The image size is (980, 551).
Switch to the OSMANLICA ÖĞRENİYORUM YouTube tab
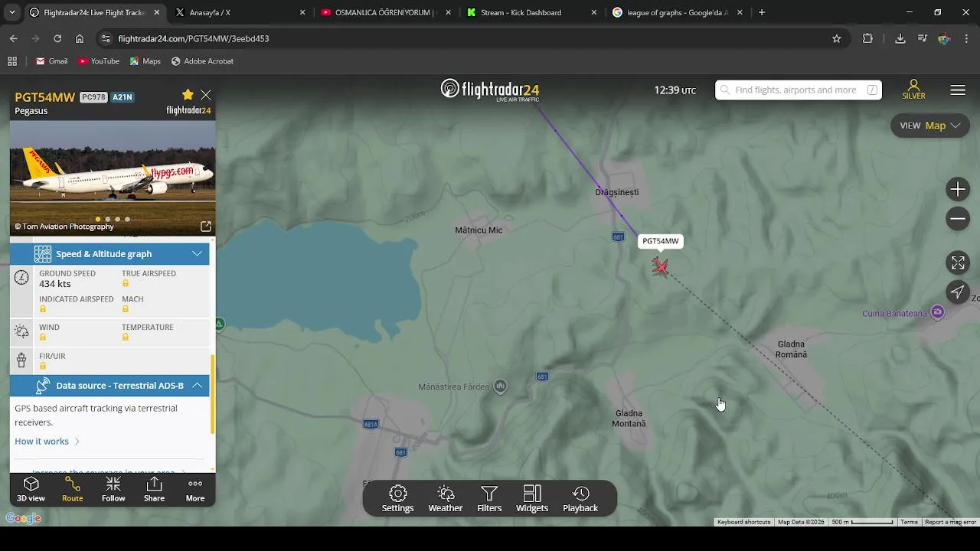click(x=387, y=12)
